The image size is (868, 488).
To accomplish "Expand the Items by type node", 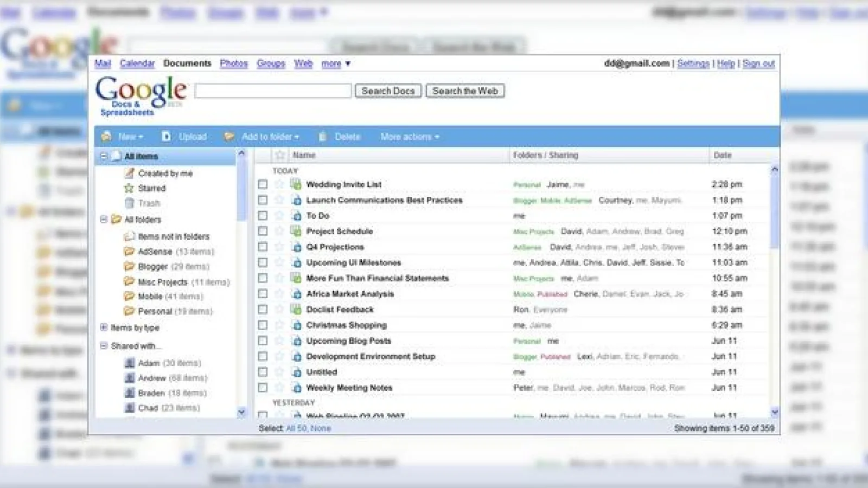I will click(x=104, y=328).
